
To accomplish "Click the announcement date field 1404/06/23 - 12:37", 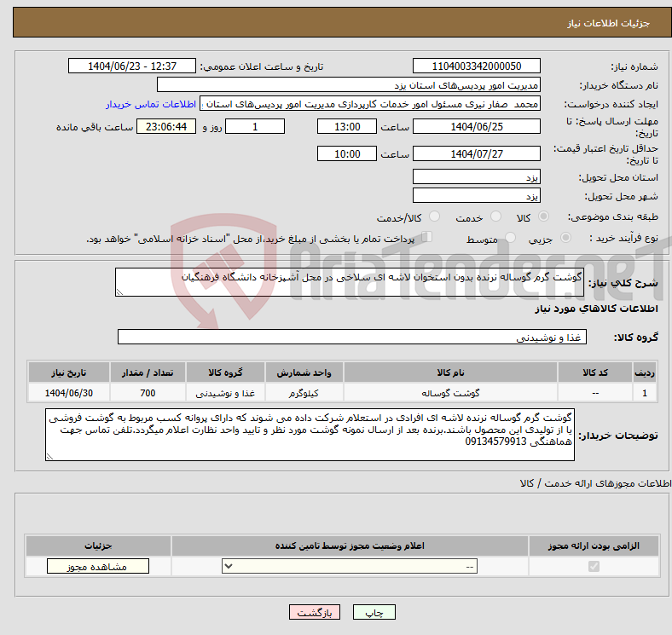I will [x=132, y=66].
